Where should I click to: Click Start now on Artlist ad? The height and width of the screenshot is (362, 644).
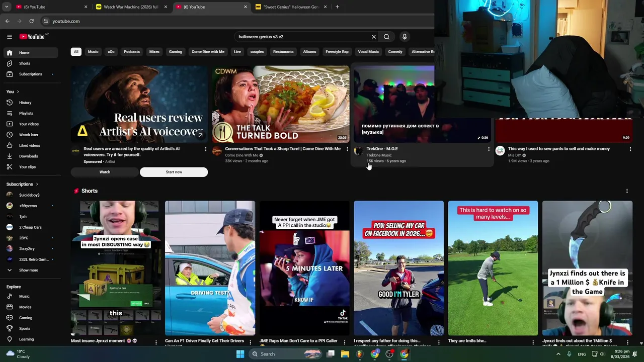pyautogui.click(x=174, y=172)
